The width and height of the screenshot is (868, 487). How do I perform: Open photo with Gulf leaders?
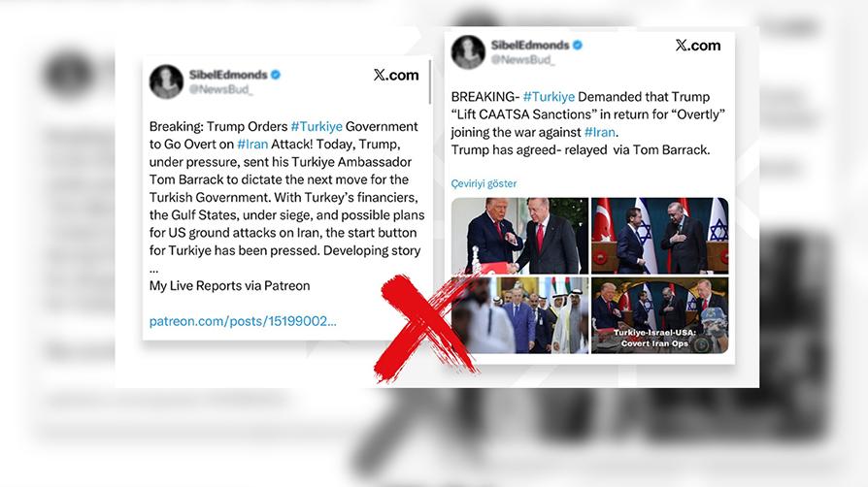pos(519,315)
